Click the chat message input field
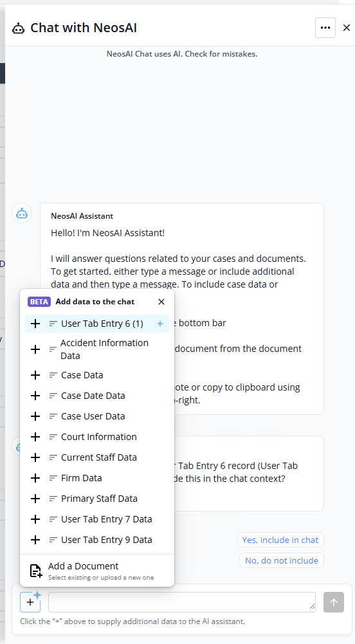The image size is (355, 644). 182,602
